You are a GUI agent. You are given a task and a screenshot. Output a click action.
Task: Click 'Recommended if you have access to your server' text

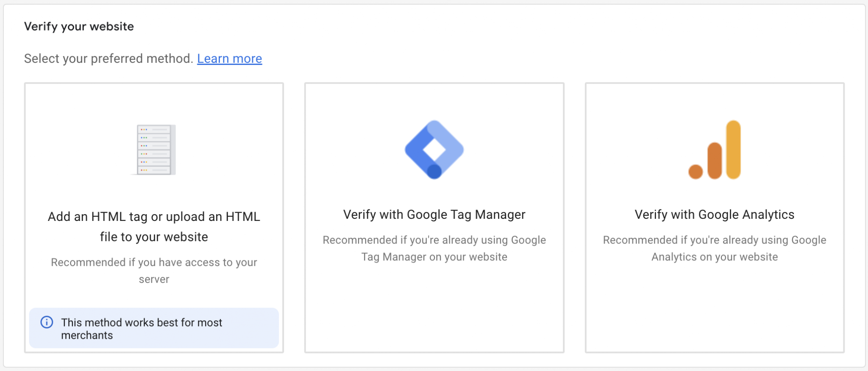point(154,271)
